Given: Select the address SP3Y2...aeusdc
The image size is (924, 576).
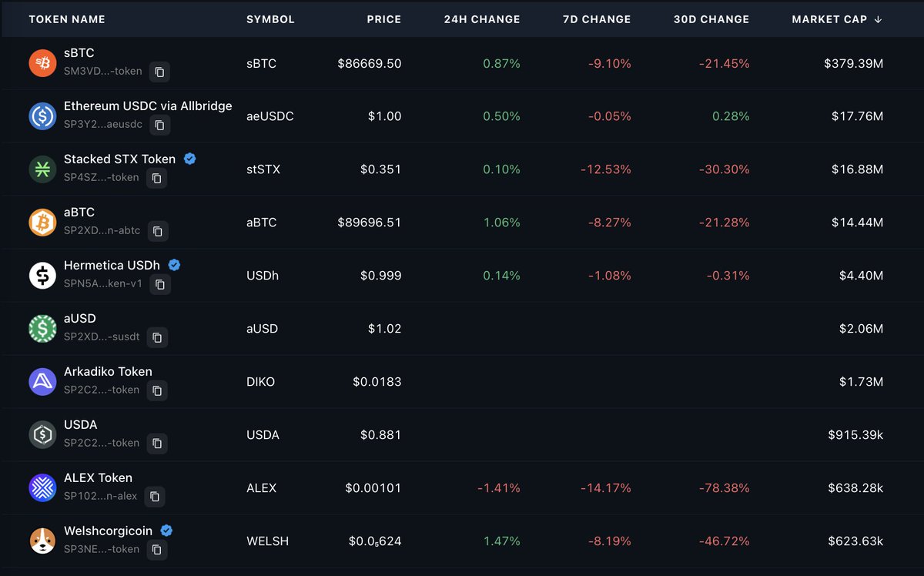Looking at the screenshot, I should (103, 125).
